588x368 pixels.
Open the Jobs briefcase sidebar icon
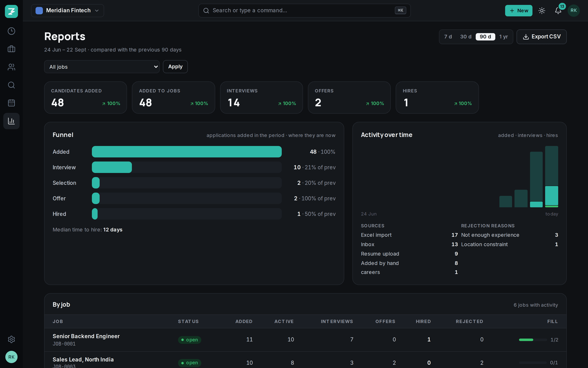point(11,49)
